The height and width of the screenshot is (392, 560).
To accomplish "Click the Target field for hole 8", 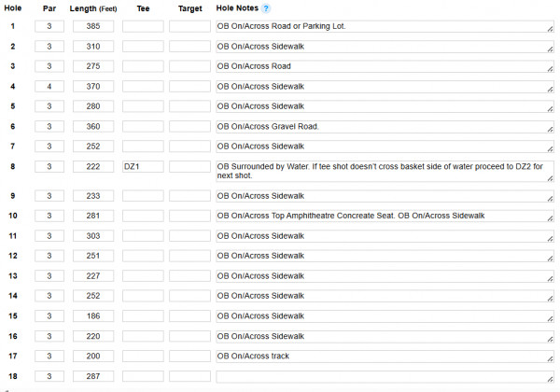I will [x=189, y=166].
